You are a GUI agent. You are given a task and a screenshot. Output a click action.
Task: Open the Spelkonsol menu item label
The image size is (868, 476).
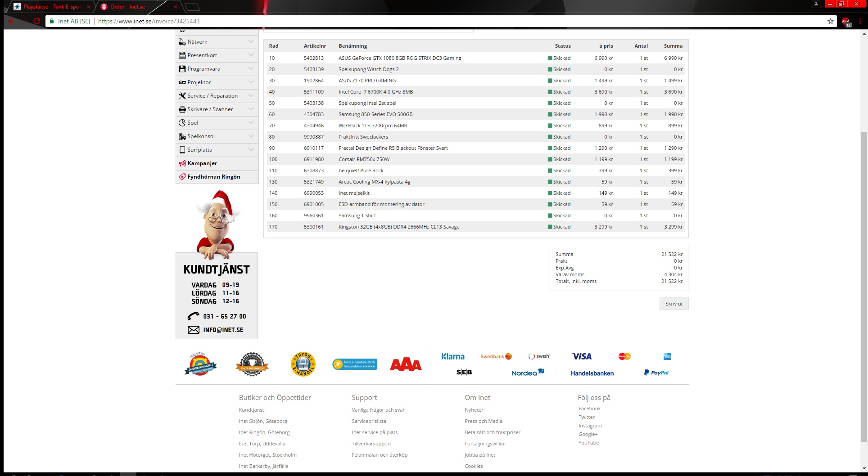tap(201, 136)
